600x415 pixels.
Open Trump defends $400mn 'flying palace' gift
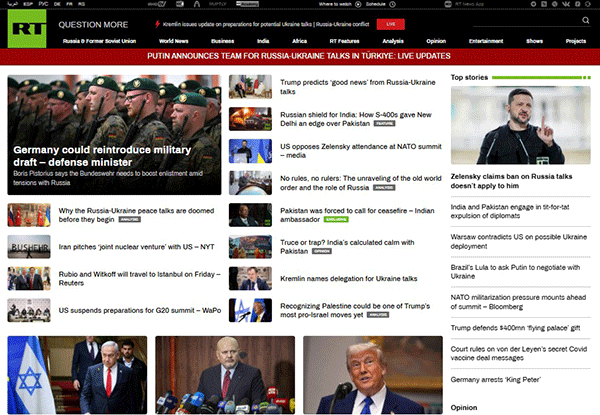click(x=515, y=328)
